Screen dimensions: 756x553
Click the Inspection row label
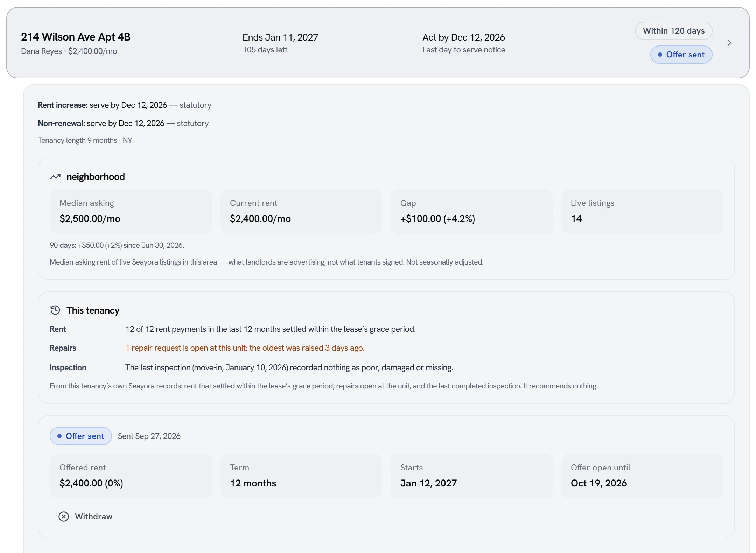pyautogui.click(x=68, y=367)
